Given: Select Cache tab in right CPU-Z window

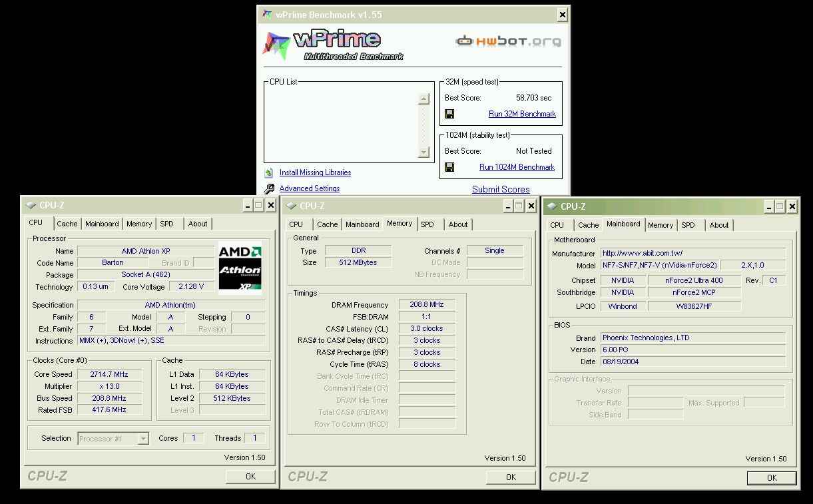Looking at the screenshot, I should point(588,225).
